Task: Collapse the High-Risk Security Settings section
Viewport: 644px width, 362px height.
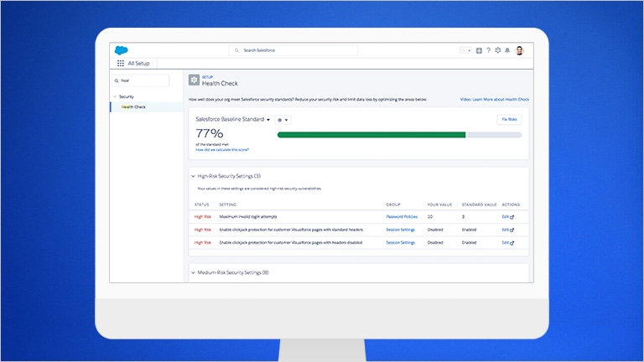Action: (x=193, y=177)
